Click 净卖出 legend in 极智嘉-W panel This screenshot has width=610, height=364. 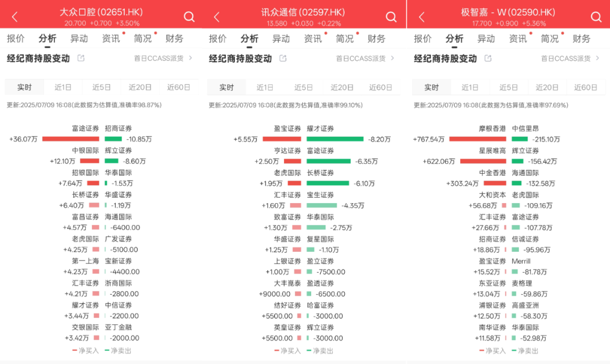525,351
